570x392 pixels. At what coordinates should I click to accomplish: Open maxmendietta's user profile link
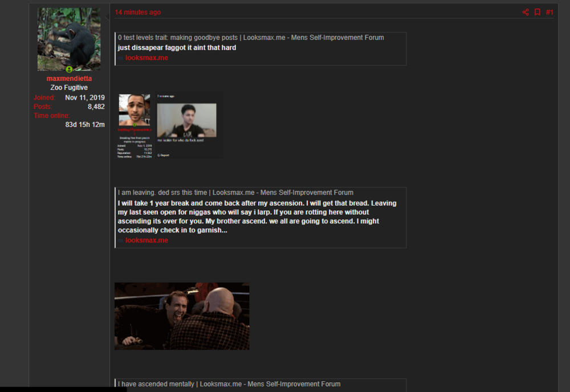[x=69, y=79]
